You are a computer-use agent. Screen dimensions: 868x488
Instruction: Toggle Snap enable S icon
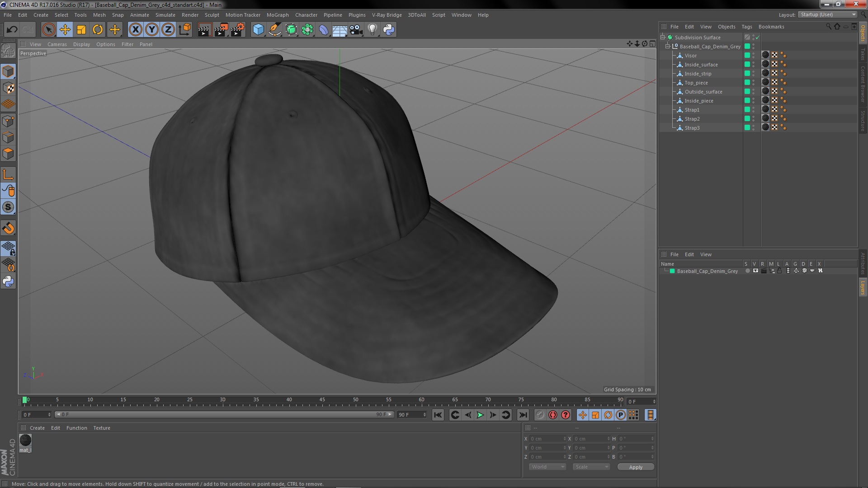[8, 207]
